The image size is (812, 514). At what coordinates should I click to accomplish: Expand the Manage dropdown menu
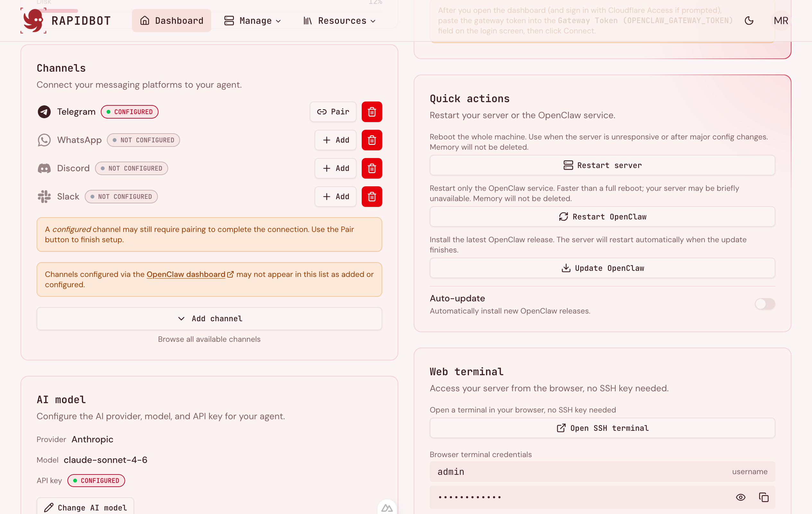point(253,21)
